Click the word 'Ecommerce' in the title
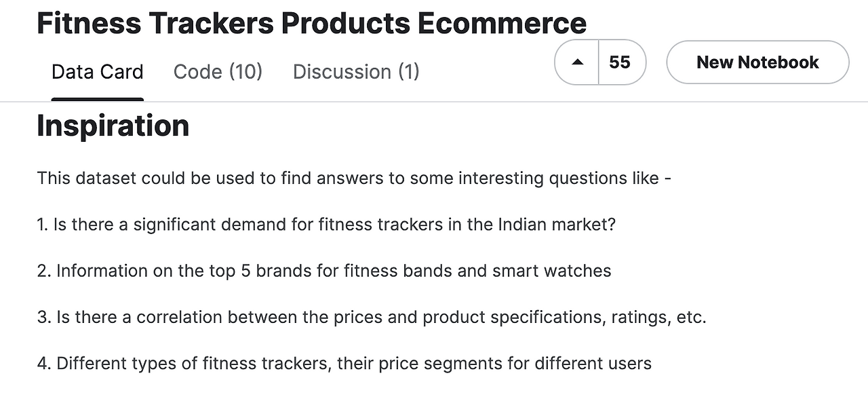The width and height of the screenshot is (868, 401). (502, 23)
